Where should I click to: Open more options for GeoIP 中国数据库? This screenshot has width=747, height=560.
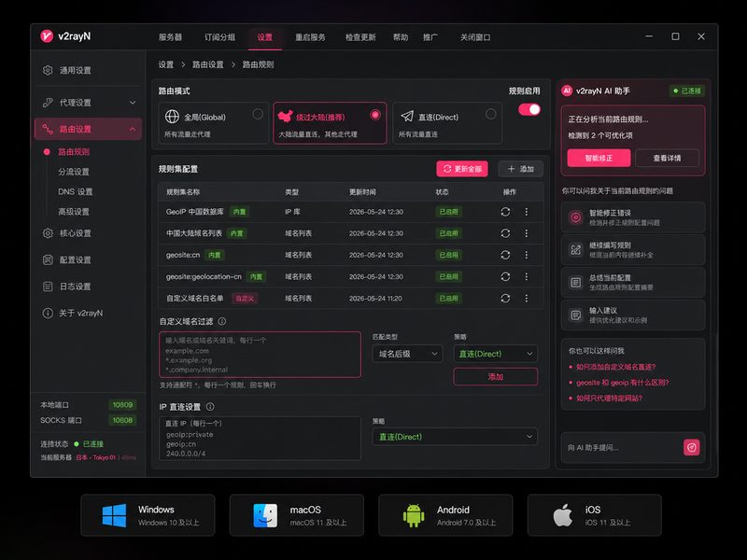pos(527,212)
